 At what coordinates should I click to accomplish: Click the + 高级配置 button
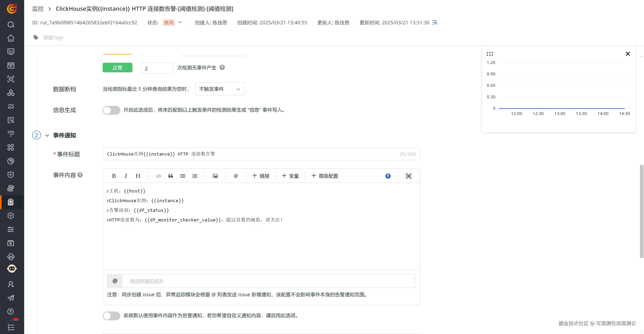click(325, 176)
